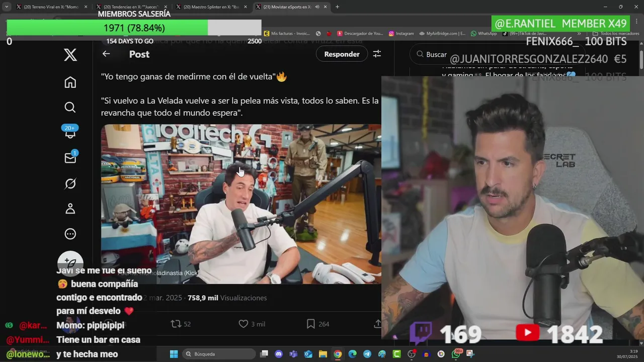This screenshot has width=644, height=362.
Task: Expand the tab search dropdown arrow
Action: pos(6,7)
